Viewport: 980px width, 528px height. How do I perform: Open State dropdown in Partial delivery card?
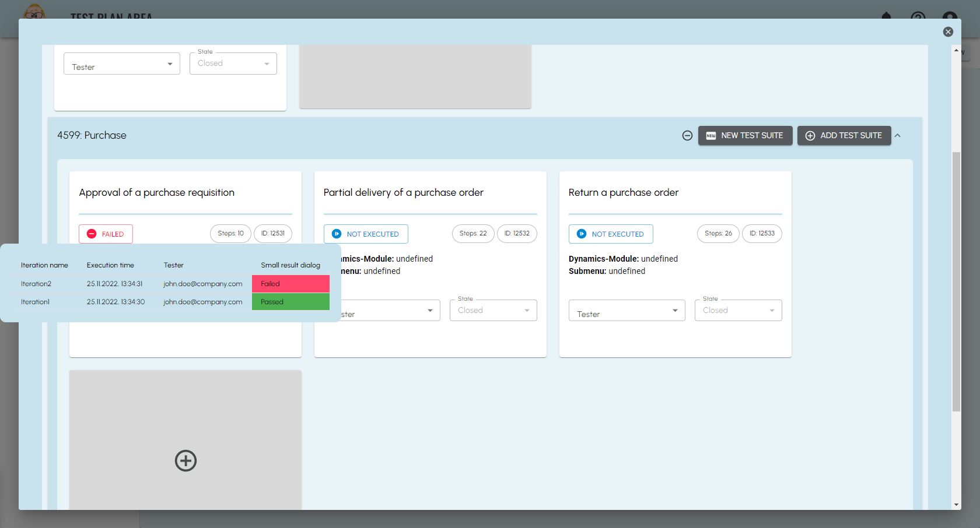click(493, 311)
